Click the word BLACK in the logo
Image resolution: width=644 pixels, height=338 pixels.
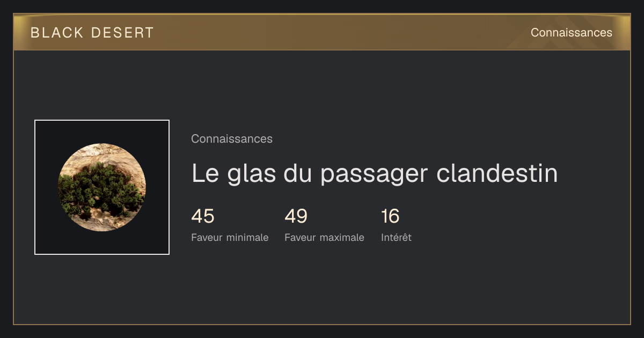point(57,33)
